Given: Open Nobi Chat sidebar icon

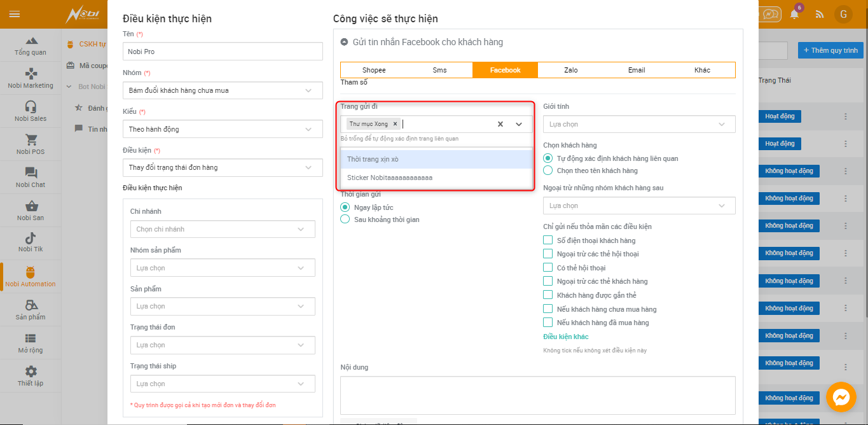Looking at the screenshot, I should click(x=31, y=177).
